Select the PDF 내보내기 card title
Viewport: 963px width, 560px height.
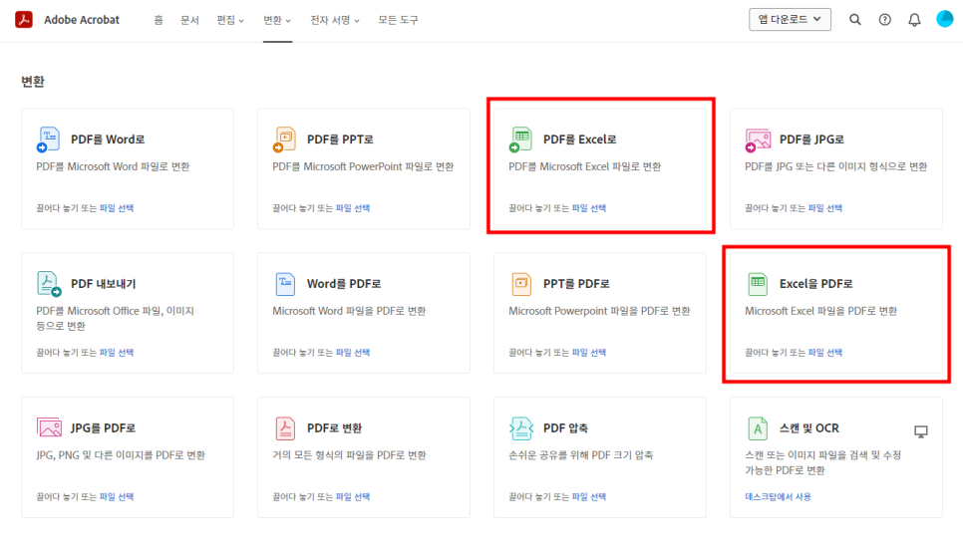(x=104, y=284)
